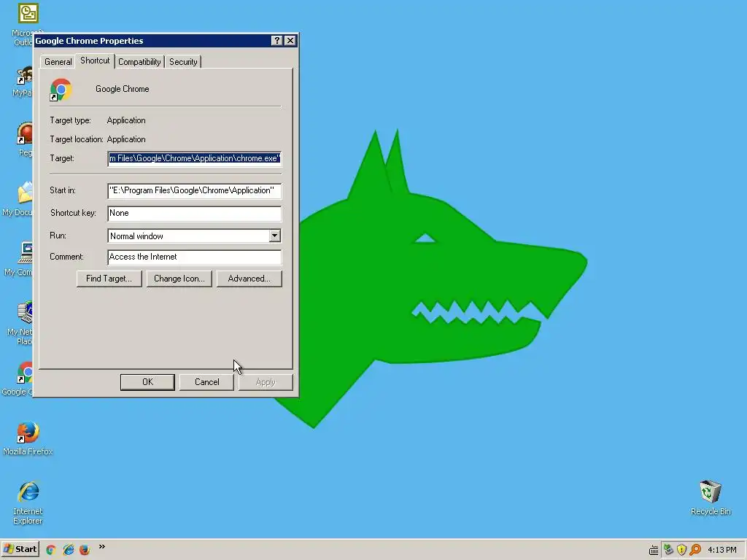Image resolution: width=747 pixels, height=560 pixels.
Task: Click the Target type Application text
Action: pos(126,120)
